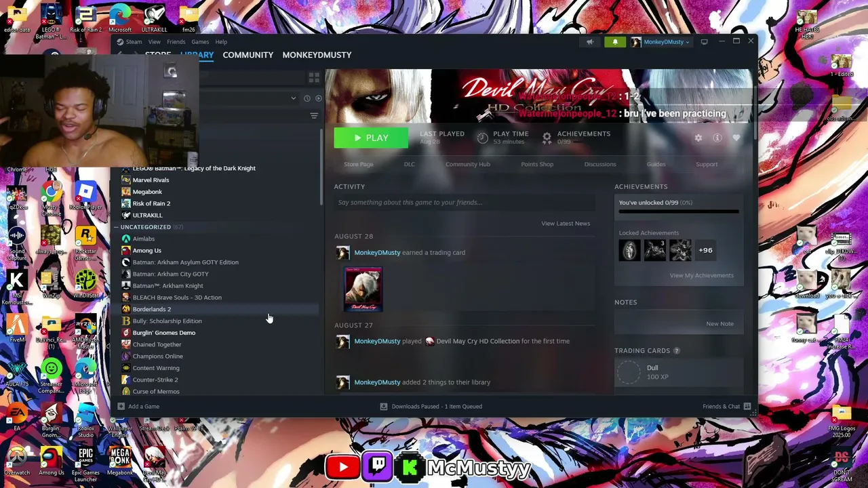The width and height of the screenshot is (868, 488).
Task: Click the +96 locked achievements count
Action: click(705, 250)
